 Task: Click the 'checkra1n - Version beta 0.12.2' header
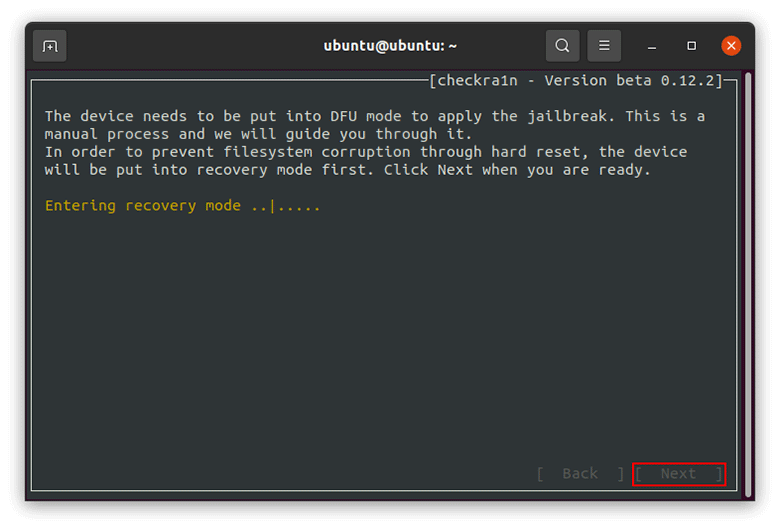click(576, 81)
